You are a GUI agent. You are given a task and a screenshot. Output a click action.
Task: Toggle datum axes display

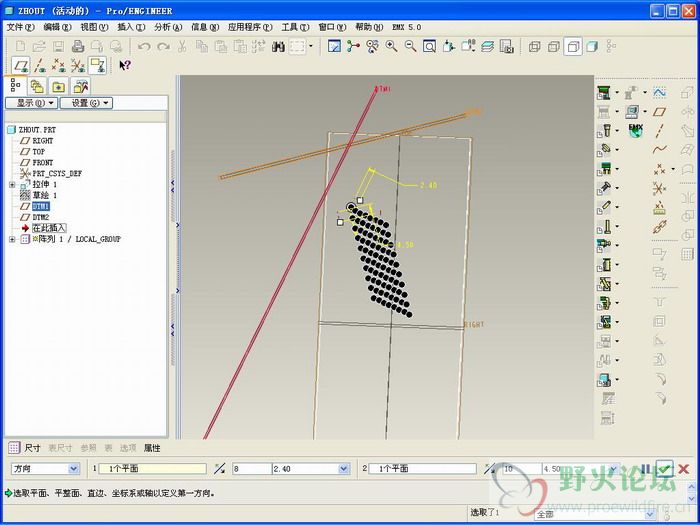[x=40, y=66]
